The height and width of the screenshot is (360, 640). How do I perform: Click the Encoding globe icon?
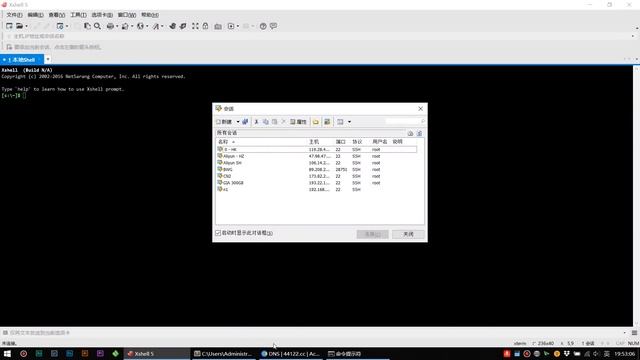(x=140, y=26)
